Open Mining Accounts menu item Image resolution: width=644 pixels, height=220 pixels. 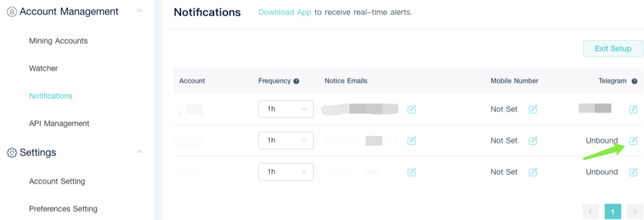coord(58,41)
